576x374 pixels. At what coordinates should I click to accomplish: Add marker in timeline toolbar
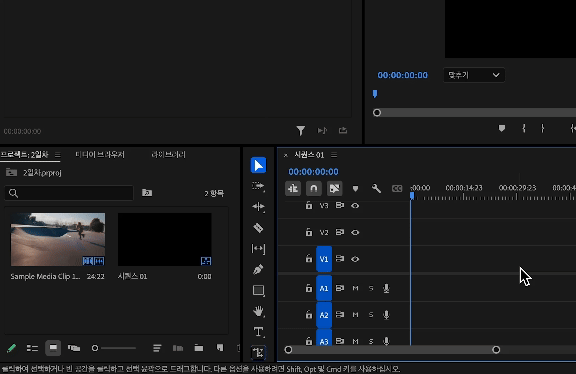click(x=355, y=189)
